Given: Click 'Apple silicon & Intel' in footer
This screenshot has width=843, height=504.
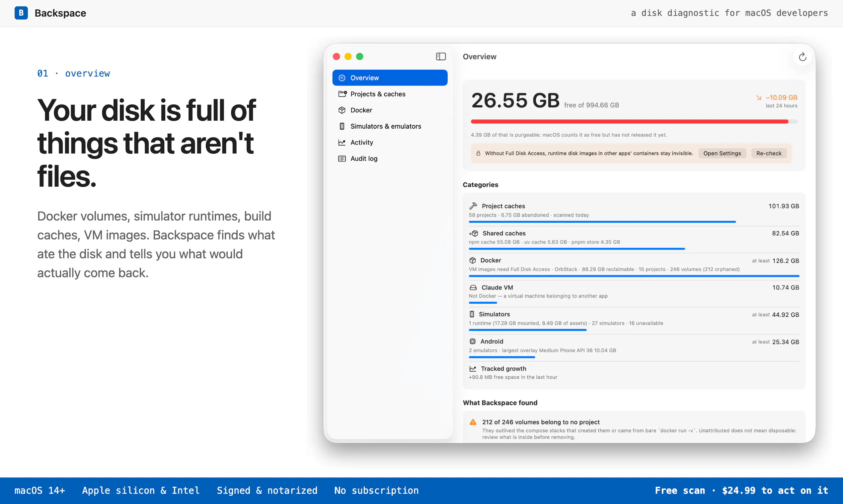Looking at the screenshot, I should pos(141,490).
